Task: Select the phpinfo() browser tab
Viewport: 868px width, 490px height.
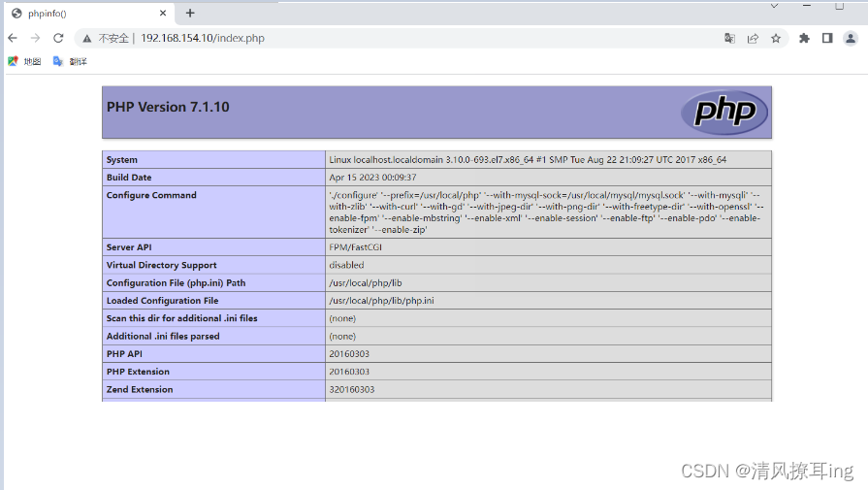Action: pos(88,14)
